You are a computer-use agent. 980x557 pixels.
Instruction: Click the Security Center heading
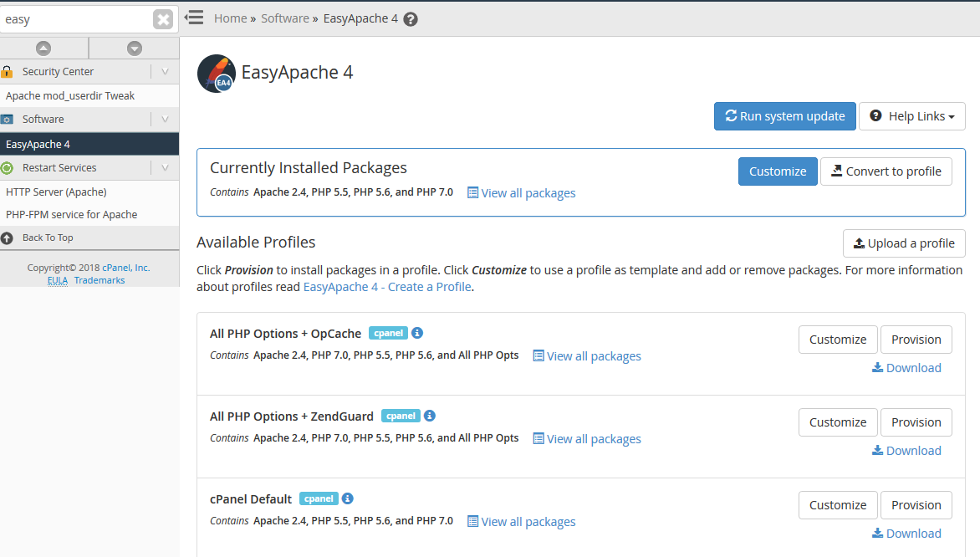click(x=59, y=71)
